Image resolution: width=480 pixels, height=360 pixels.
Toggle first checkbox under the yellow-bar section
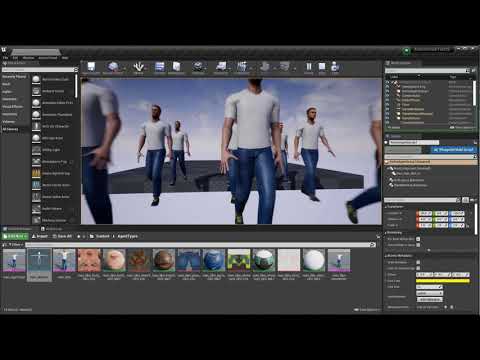[418, 262]
